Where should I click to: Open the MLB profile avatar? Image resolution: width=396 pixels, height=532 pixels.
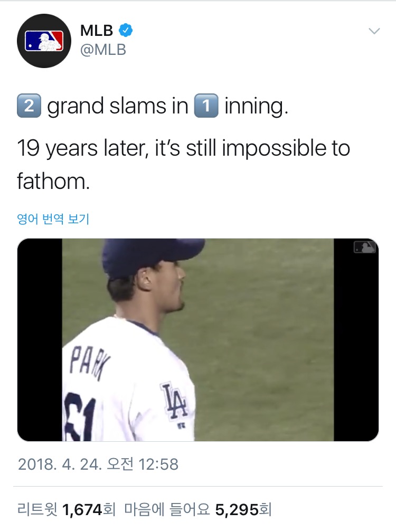click(x=44, y=41)
